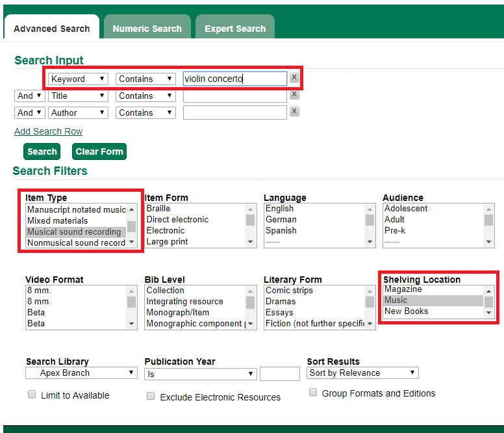Screen dimensions: 504x433
Task: Clear the violin concerto keyword row
Action: [x=294, y=77]
